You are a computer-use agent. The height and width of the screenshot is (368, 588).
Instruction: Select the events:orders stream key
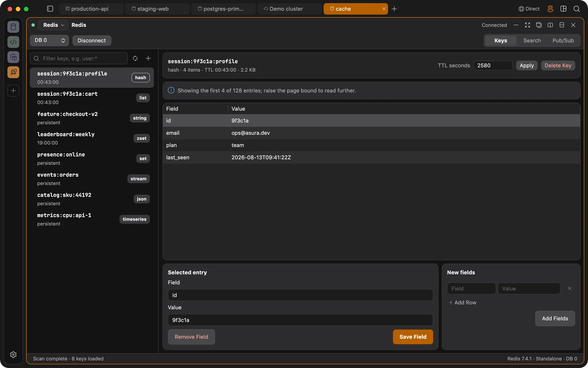(x=92, y=179)
